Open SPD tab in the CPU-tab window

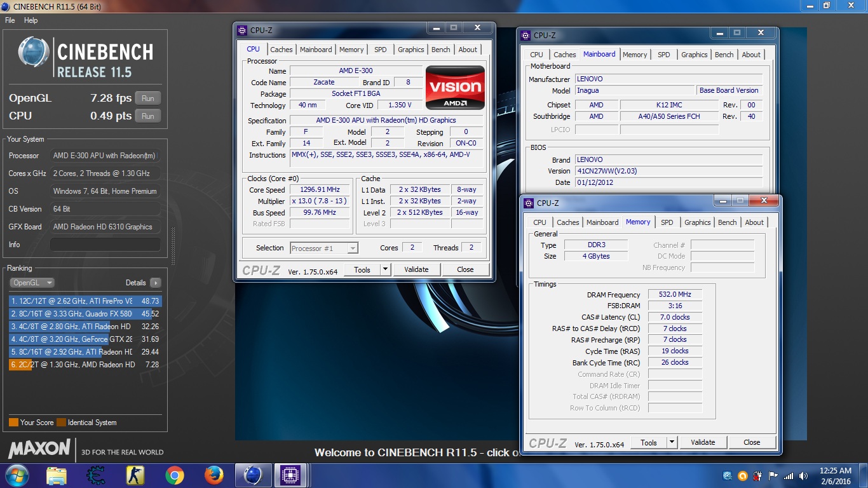coord(380,50)
